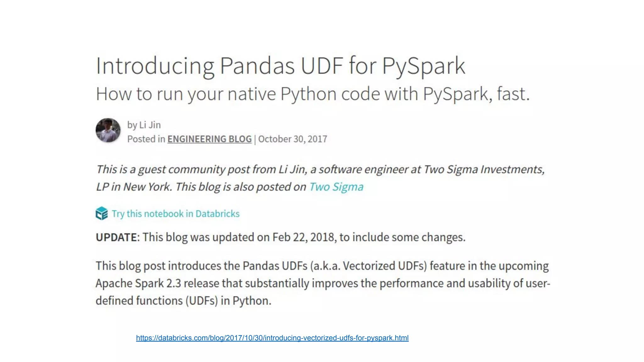Click the Apache Spark 2.3 release line
Screen dimensions: 644x362
click(323, 283)
